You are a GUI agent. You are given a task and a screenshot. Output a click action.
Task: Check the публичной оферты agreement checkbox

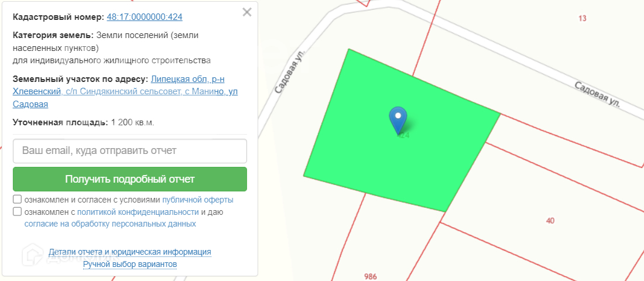[17, 200]
